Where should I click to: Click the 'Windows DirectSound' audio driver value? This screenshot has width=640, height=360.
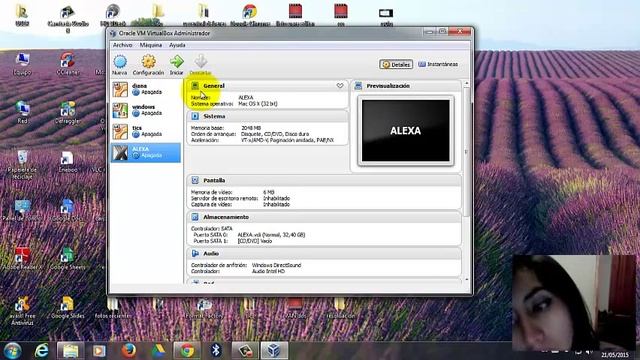276,265
